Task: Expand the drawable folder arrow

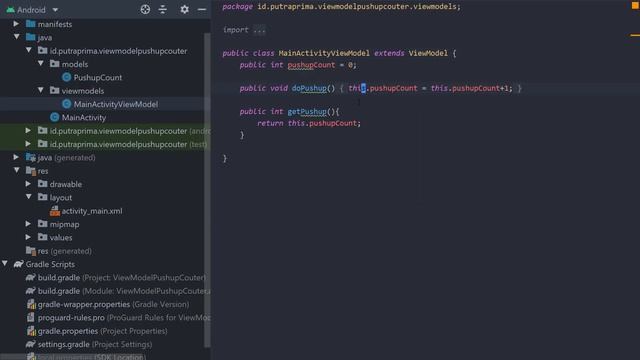Action: click(28, 184)
